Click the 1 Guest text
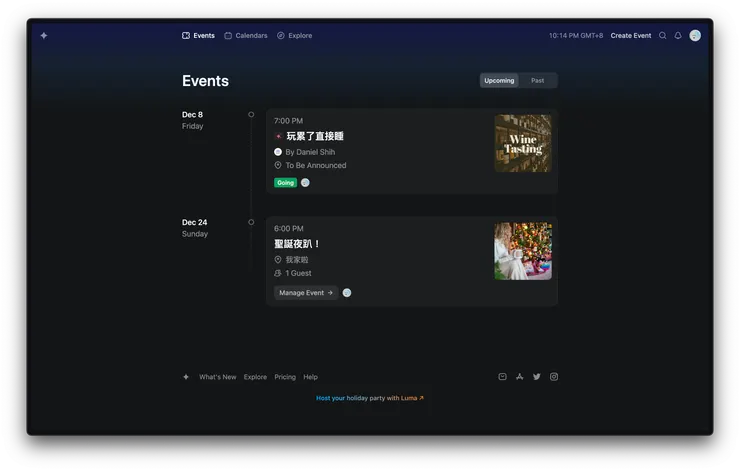Image resolution: width=740 pixels, height=471 pixels. click(x=298, y=273)
